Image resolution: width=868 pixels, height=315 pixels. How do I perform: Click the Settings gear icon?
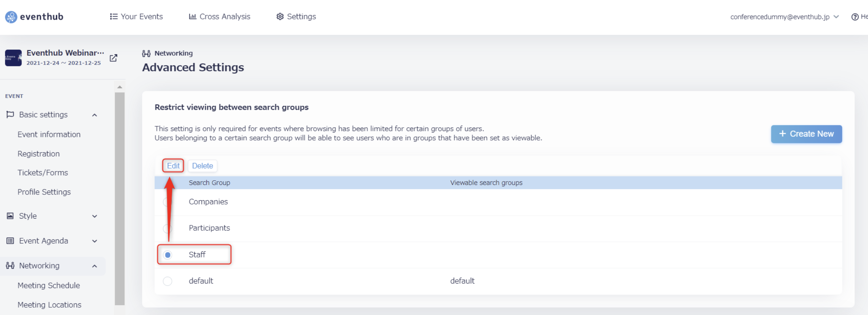tap(280, 16)
